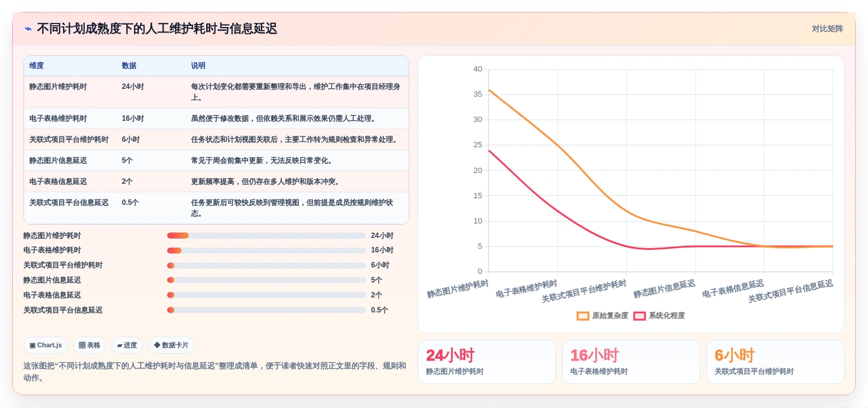Click the orange 原始复杂度 legend swatch
This screenshot has height=408, width=868.
(x=582, y=315)
